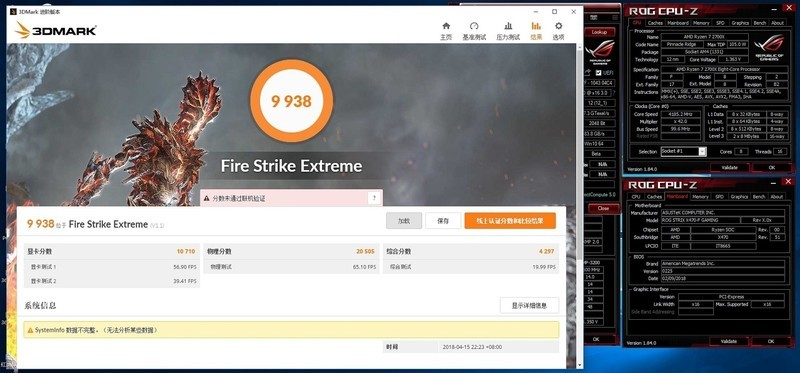This screenshot has width=800, height=373.
Task: Toggle the UEFI checkbox in the GPU-Z window
Action: click(599, 73)
